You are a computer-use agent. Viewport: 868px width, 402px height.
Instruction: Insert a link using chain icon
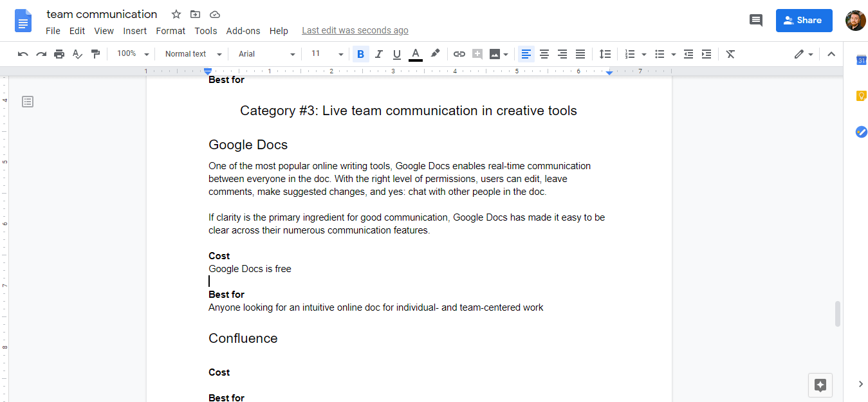[x=459, y=54]
